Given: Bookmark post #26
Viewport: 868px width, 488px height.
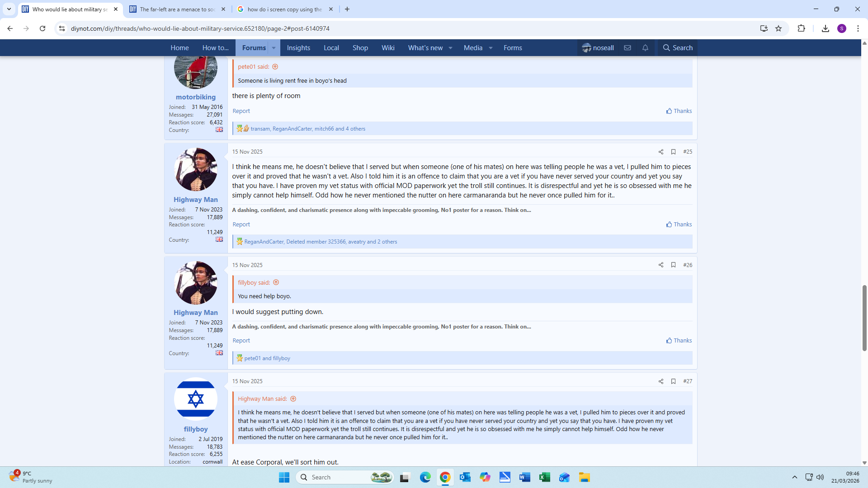Looking at the screenshot, I should coord(673,265).
